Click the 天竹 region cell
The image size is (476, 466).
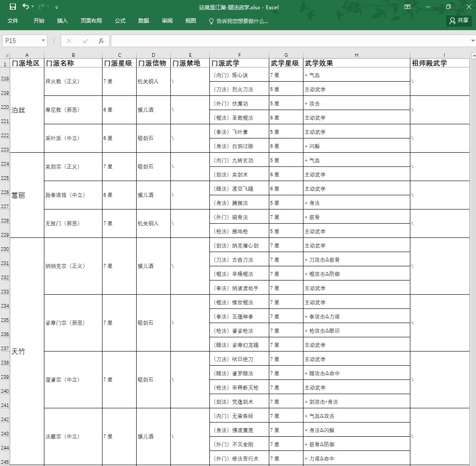pos(27,351)
